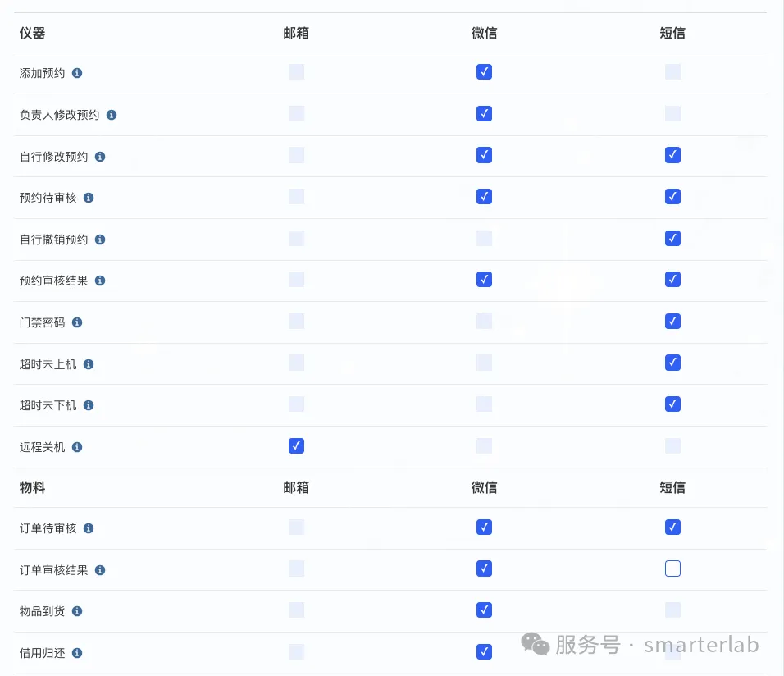The width and height of the screenshot is (784, 676).
Task: Disable 微信 for 订单审核结果
Action: 484,569
